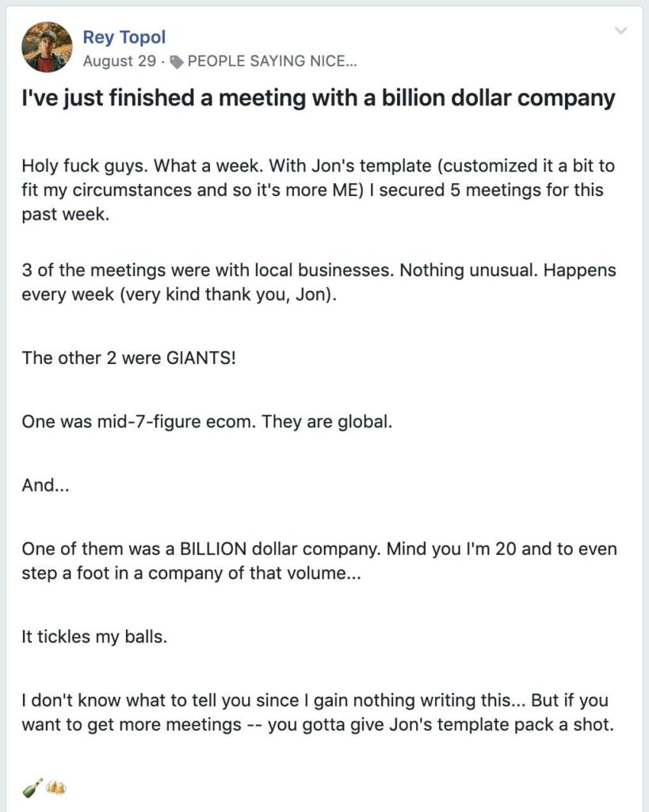The image size is (649, 812).
Task: Open the August 29 timestamp link
Action: pyautogui.click(x=119, y=61)
